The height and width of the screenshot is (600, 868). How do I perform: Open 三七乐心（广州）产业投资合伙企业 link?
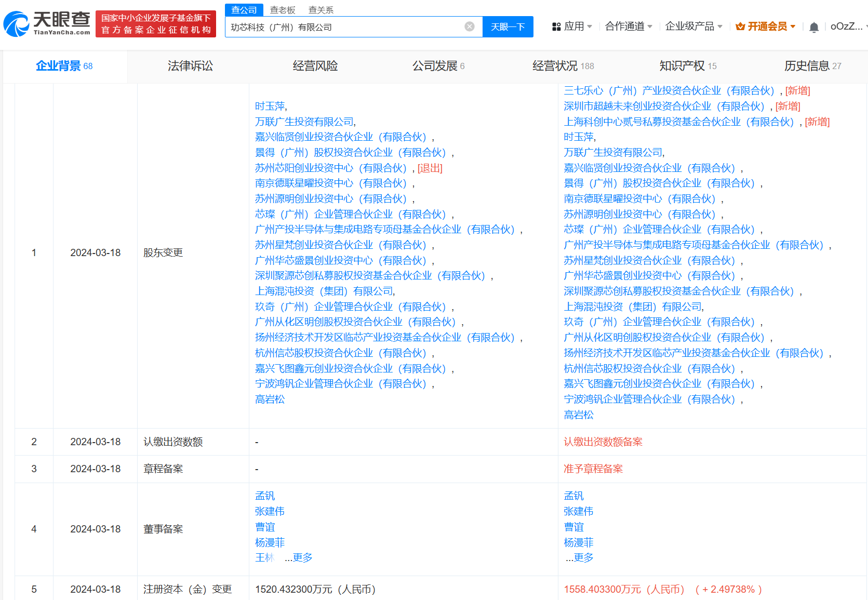point(670,91)
